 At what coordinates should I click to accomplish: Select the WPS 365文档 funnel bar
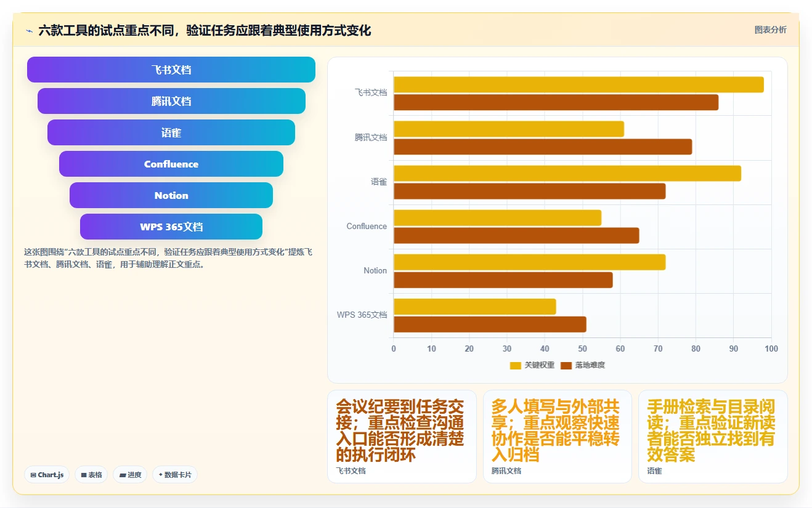pos(171,227)
